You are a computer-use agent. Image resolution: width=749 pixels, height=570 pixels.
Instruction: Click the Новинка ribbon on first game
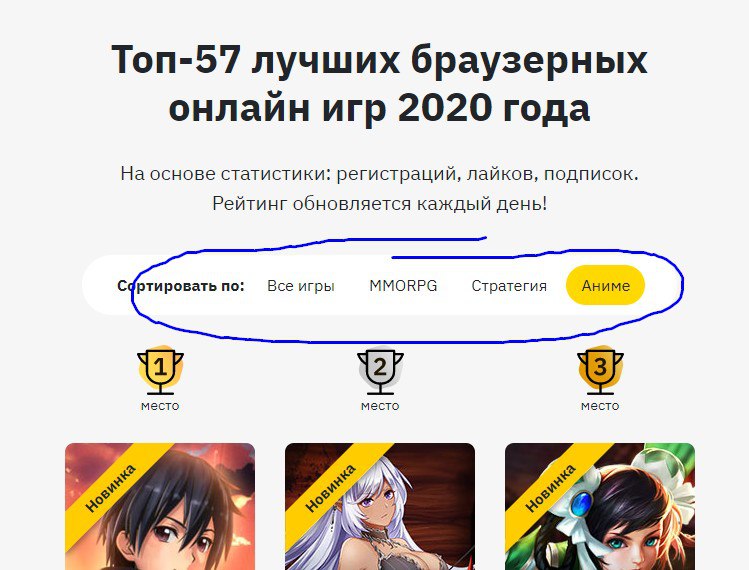pos(111,487)
